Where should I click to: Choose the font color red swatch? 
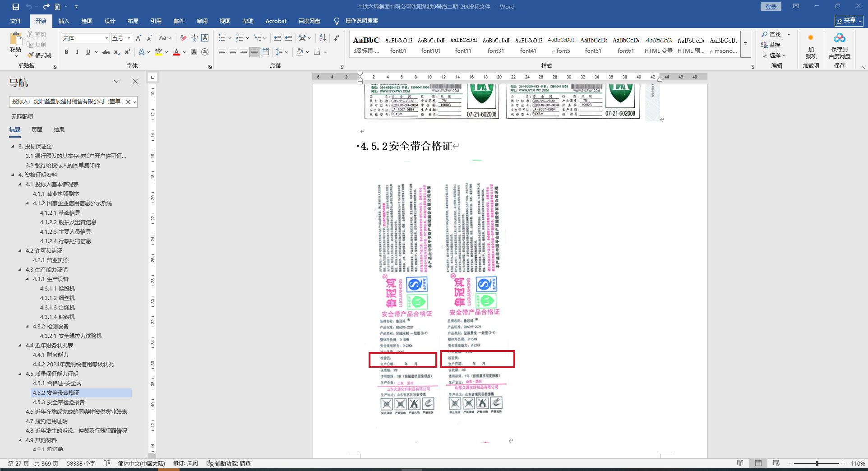click(176, 52)
